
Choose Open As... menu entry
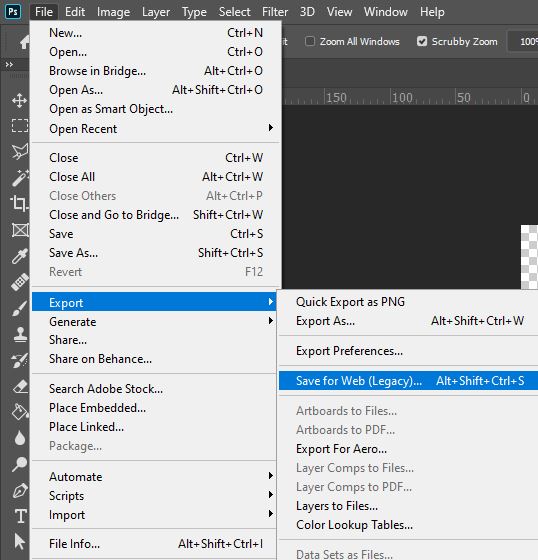(x=156, y=90)
